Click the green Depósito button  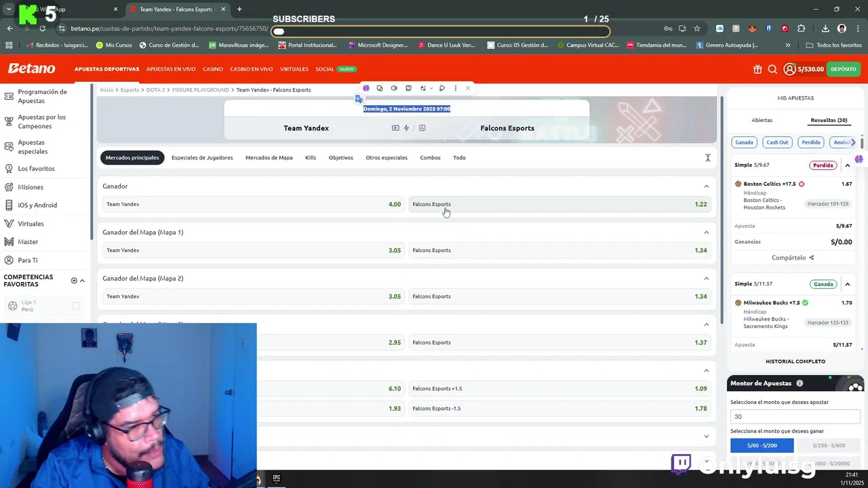(844, 69)
